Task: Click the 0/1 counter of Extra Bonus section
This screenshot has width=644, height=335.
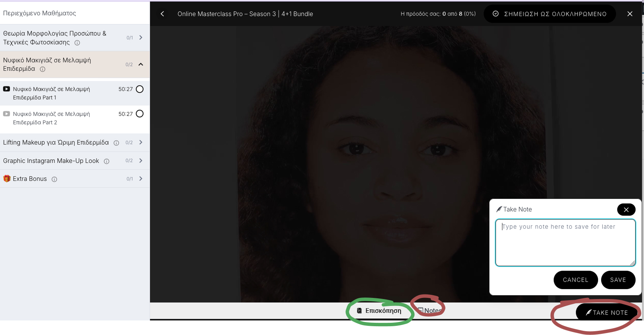Action: (130, 179)
